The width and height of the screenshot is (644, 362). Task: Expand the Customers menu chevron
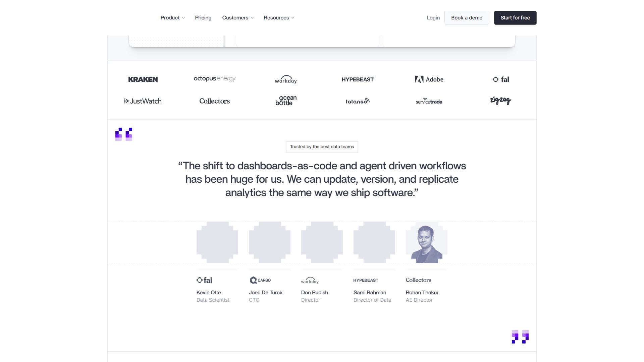click(252, 18)
